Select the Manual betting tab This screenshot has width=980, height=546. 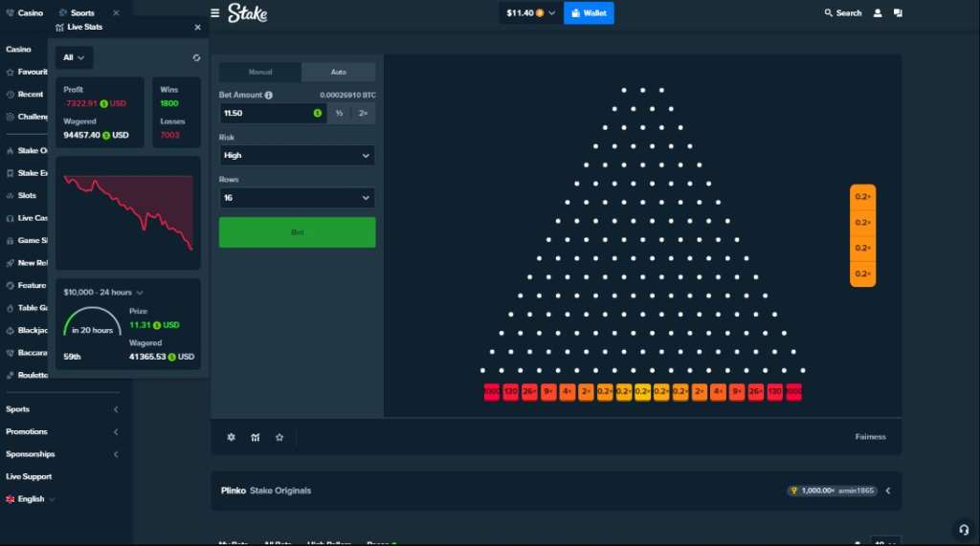260,72
